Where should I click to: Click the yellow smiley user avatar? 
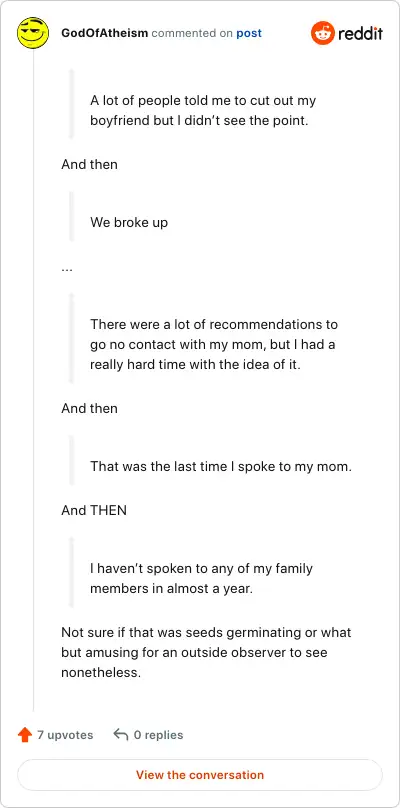coord(32,33)
